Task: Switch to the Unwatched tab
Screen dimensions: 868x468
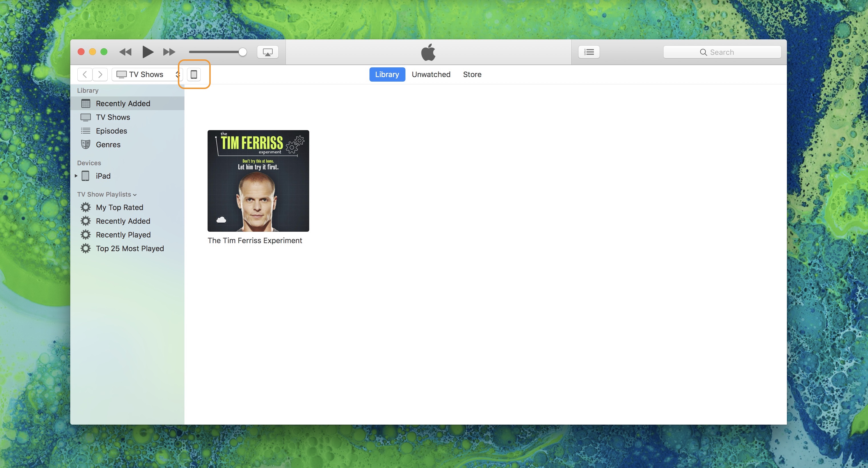Action: pyautogui.click(x=431, y=74)
